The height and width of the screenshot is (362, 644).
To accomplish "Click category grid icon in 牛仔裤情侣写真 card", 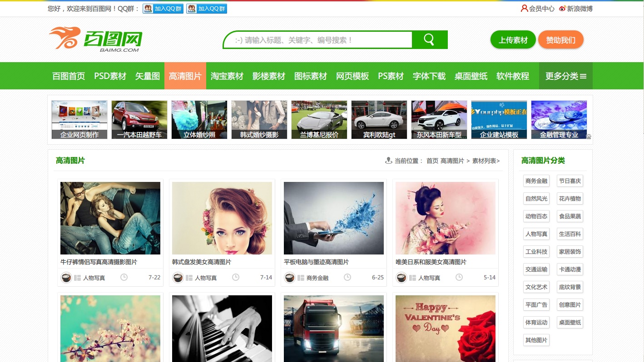I will pos(77,278).
